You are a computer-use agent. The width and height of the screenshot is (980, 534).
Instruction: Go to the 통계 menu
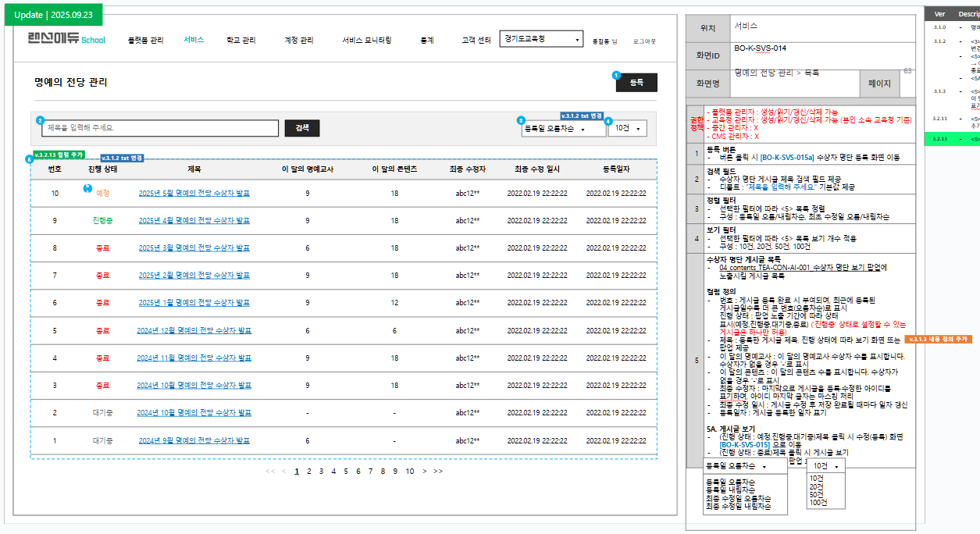click(427, 40)
